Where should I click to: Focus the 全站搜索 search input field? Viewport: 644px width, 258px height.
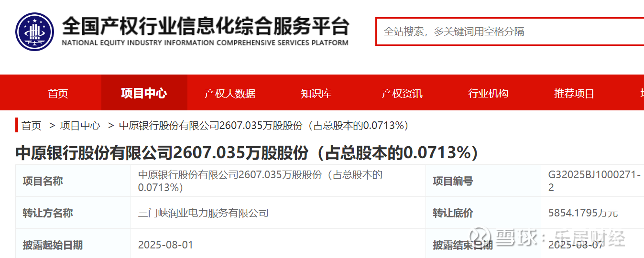click(510, 32)
